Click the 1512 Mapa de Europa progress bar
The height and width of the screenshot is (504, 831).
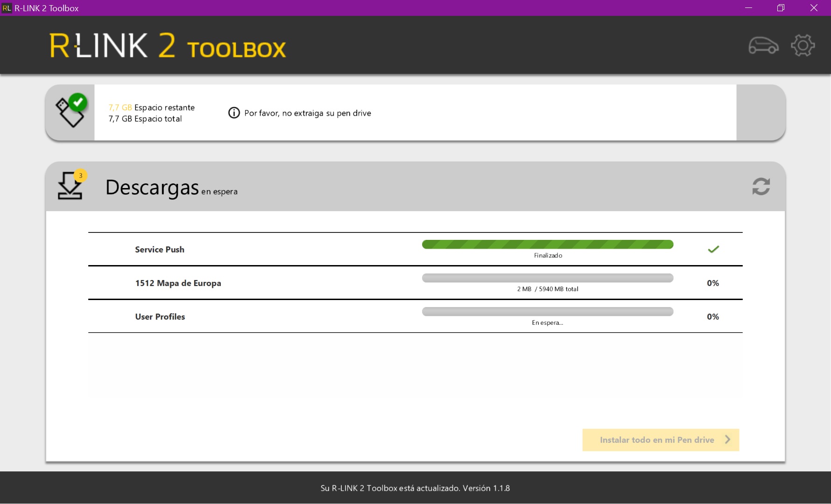click(547, 278)
